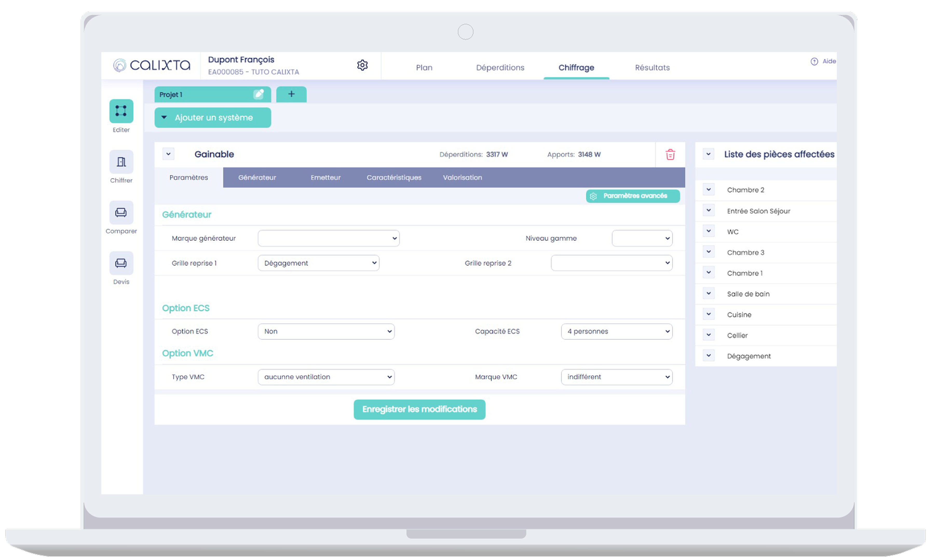Click Enregistrer les modifications button
The width and height of the screenshot is (937, 560).
[419, 409]
